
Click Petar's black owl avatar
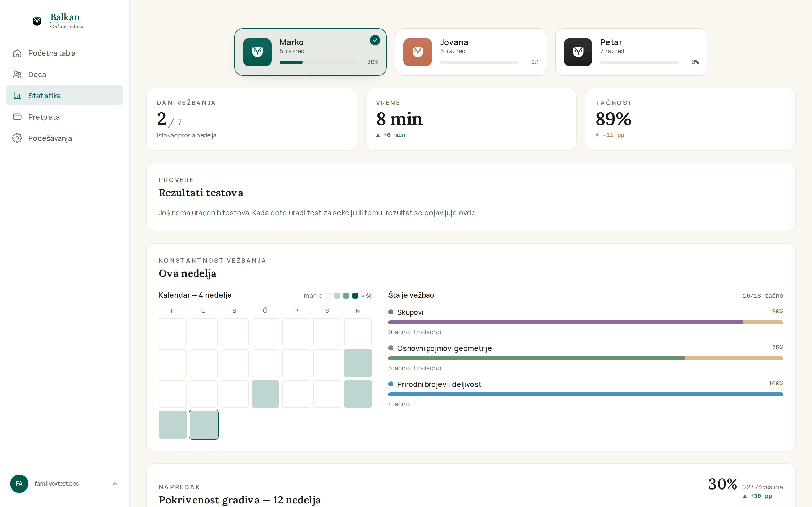pyautogui.click(x=578, y=52)
